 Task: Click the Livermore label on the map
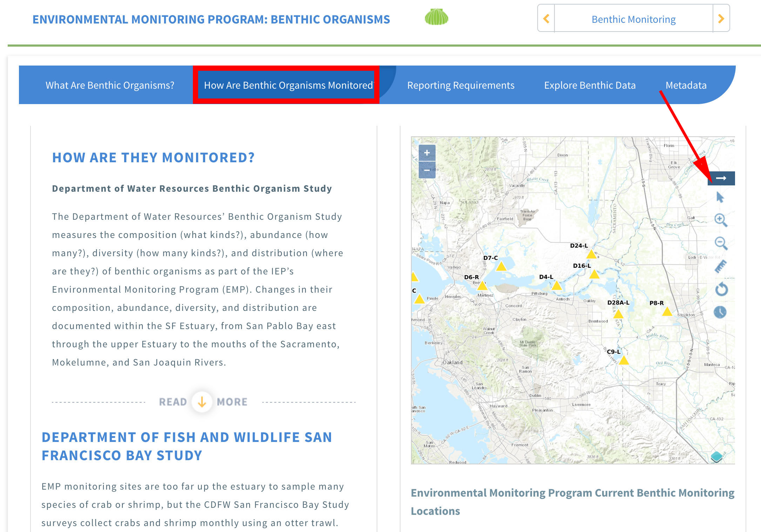pos(581,404)
